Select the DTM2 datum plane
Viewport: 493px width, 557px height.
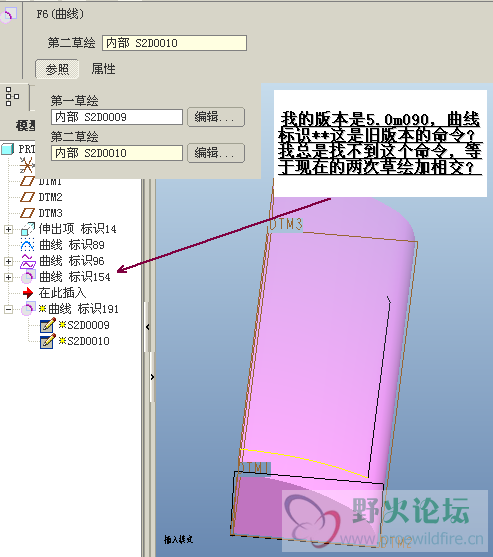(50, 197)
